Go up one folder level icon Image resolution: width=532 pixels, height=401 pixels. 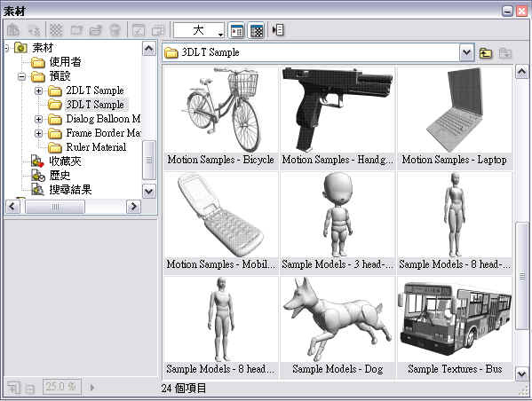pyautogui.click(x=486, y=53)
